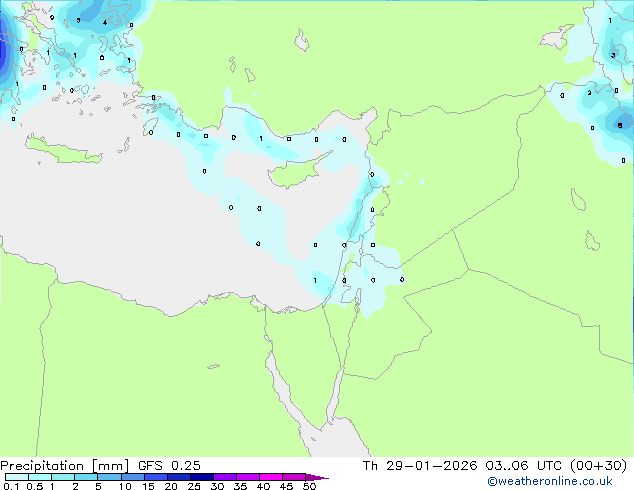Click the '5' legend scale label
Image resolution: width=634 pixels, height=490 pixels.
(x=98, y=486)
